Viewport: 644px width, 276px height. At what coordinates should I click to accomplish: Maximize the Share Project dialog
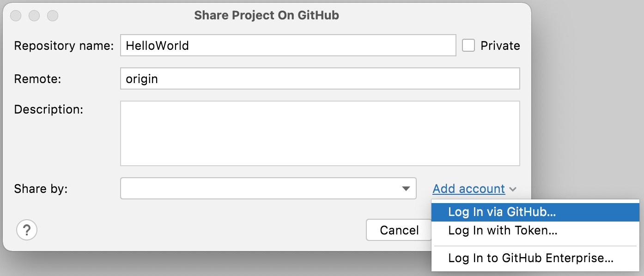click(x=53, y=16)
